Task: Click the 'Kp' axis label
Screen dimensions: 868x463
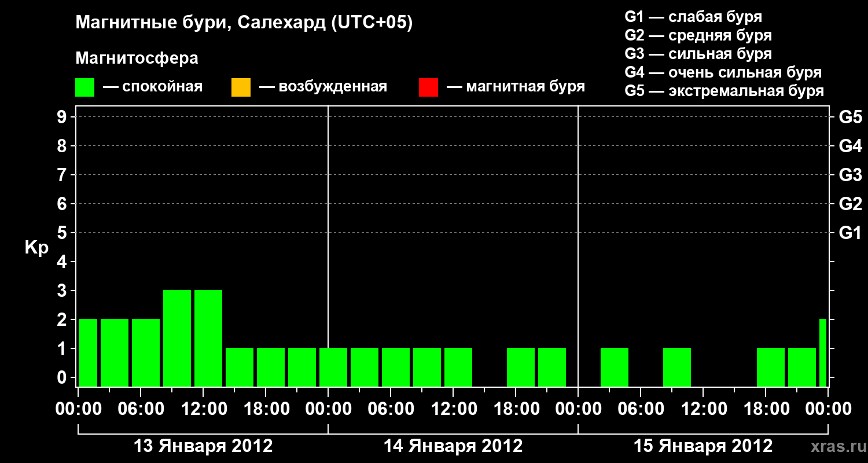Action: pos(36,248)
